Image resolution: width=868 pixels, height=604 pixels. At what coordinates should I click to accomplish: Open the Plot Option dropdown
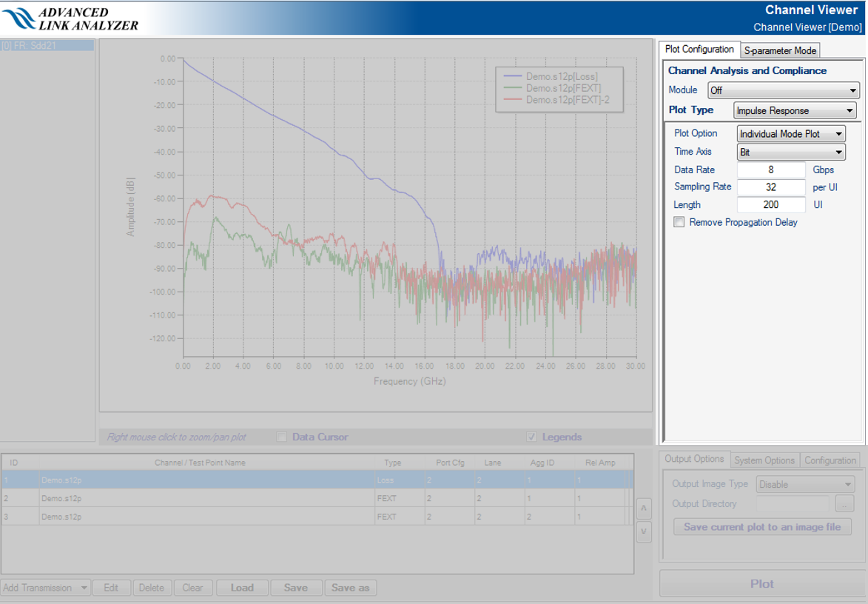point(791,134)
